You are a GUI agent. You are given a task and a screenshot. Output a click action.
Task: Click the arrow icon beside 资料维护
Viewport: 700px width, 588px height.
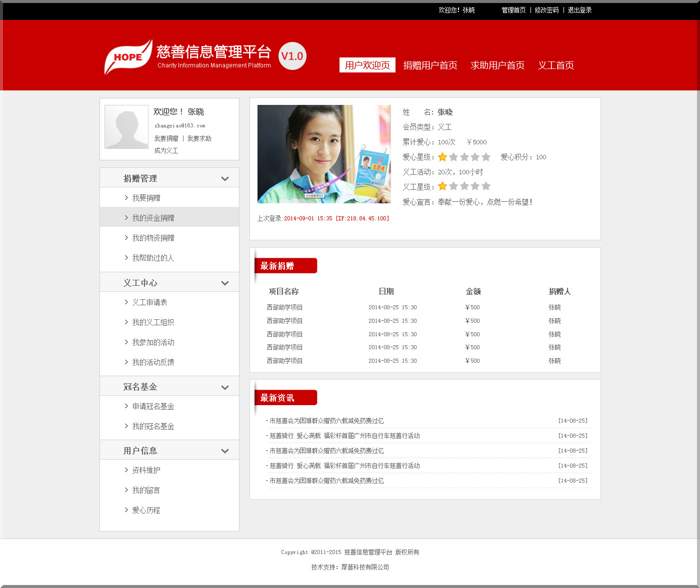(x=126, y=470)
